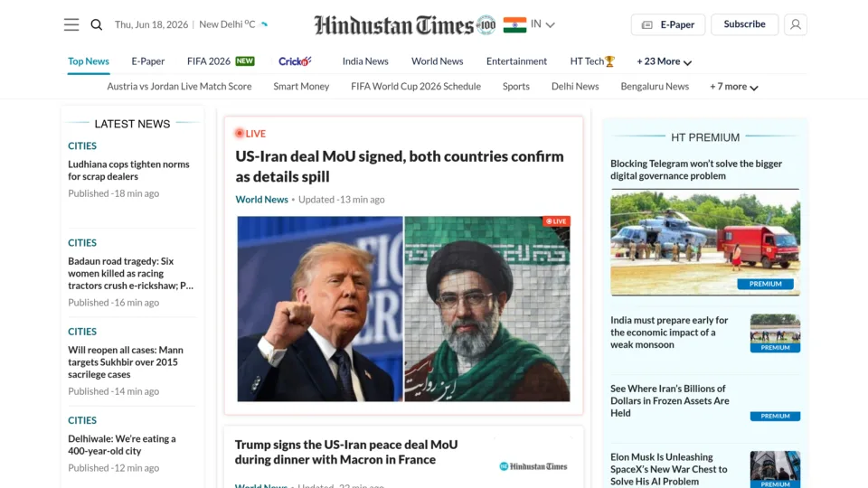The width and height of the screenshot is (868, 488).
Task: Open the FIFA 2026 tab
Action: coord(221,61)
